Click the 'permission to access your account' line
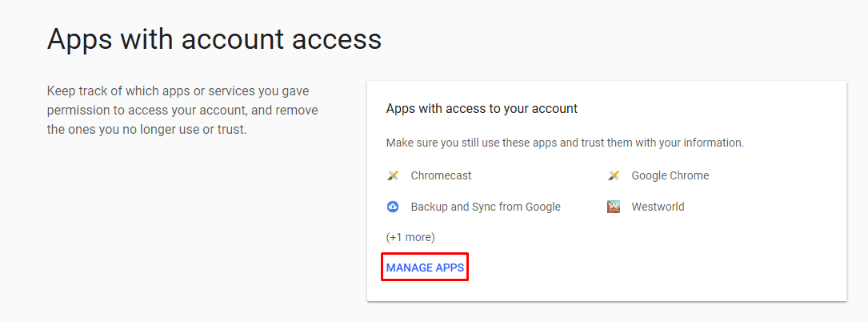 [x=182, y=110]
